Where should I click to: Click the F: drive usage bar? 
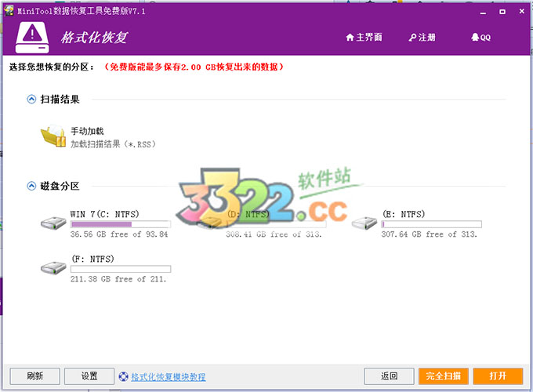pos(121,269)
